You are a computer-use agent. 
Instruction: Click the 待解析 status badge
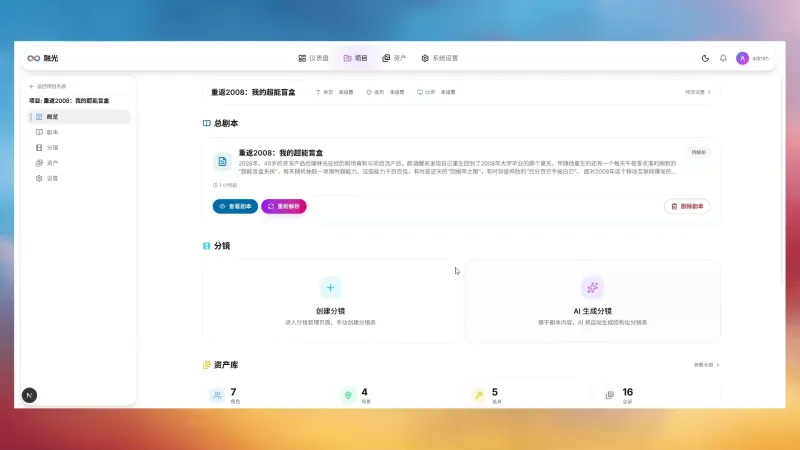pos(698,152)
